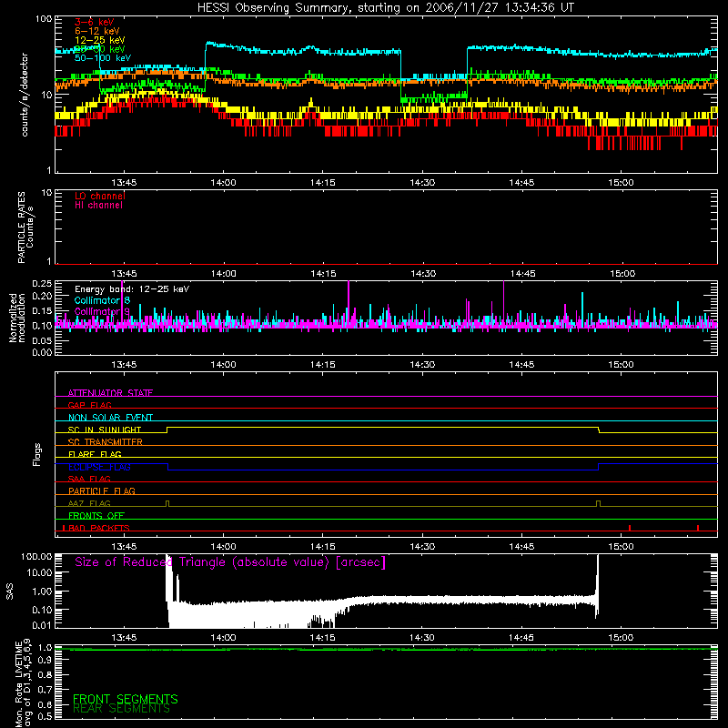Click the olive AAZ FLAG label

pyautogui.click(x=89, y=503)
